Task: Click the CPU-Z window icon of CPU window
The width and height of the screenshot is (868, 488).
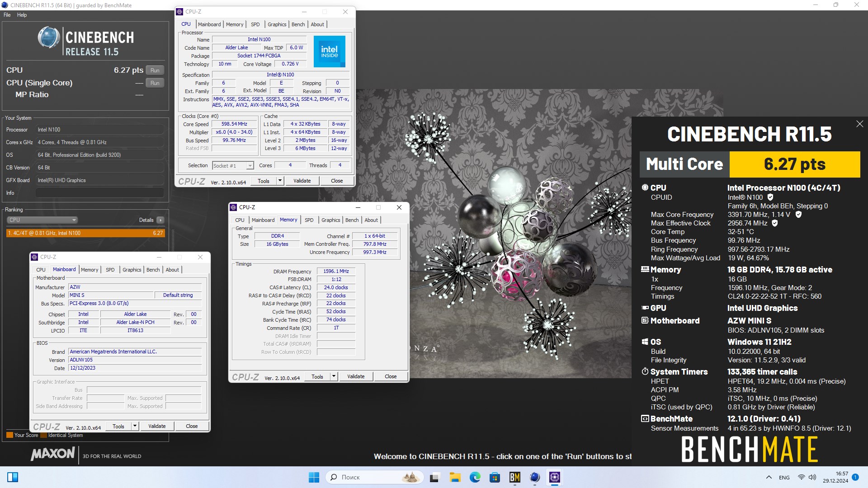Action: coord(179,12)
